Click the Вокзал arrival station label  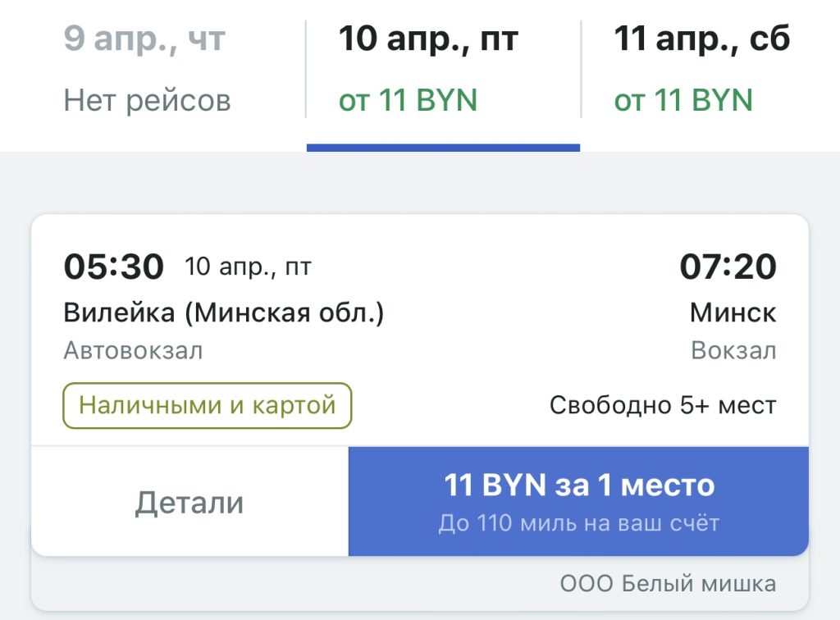coord(733,351)
